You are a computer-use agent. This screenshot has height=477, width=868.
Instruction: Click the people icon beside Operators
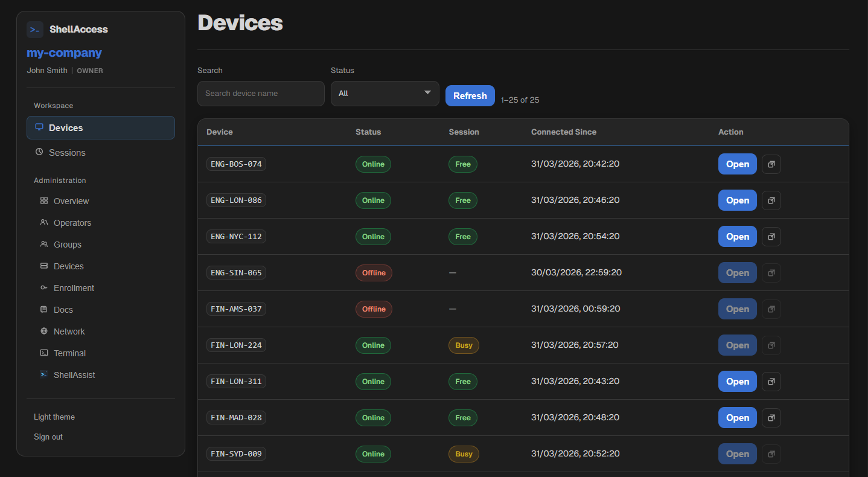pyautogui.click(x=44, y=222)
